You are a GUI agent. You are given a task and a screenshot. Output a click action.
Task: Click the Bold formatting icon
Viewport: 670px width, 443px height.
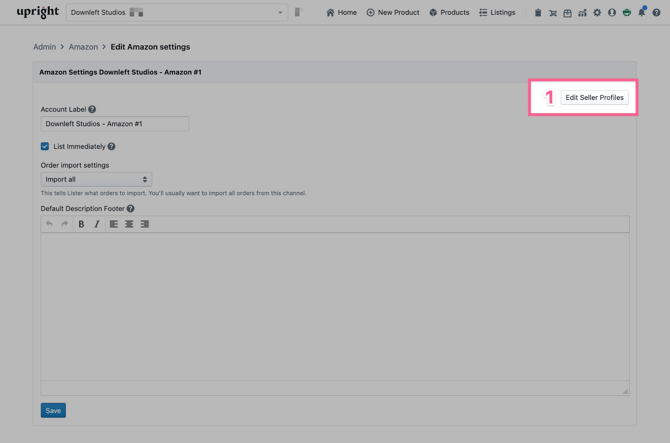tap(81, 224)
